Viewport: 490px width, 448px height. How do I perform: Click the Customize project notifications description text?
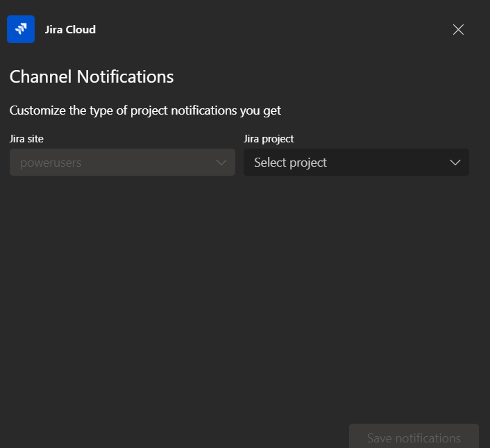145,110
